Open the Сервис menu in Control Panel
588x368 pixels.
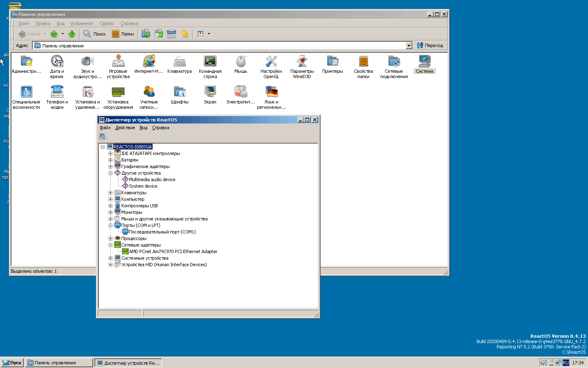(x=107, y=24)
